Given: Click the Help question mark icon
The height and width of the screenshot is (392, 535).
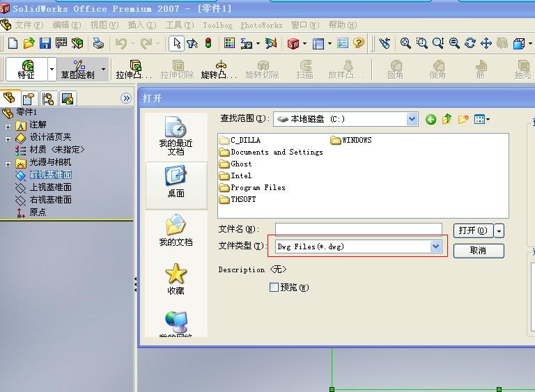Looking at the screenshot, I should point(359,43).
